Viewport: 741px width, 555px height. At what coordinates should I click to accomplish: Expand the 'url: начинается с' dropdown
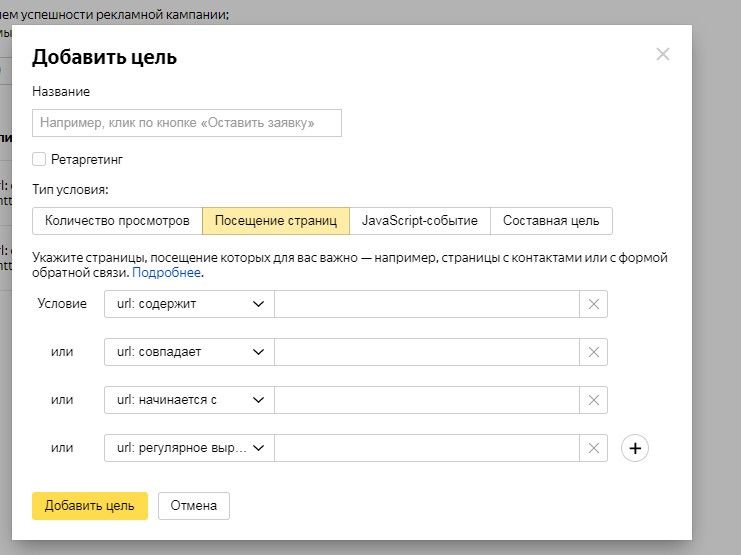189,400
